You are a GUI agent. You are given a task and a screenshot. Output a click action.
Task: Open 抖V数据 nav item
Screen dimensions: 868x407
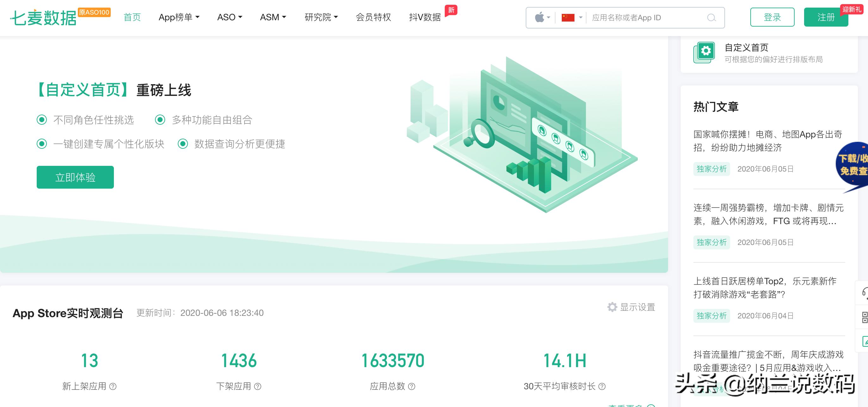(x=425, y=17)
